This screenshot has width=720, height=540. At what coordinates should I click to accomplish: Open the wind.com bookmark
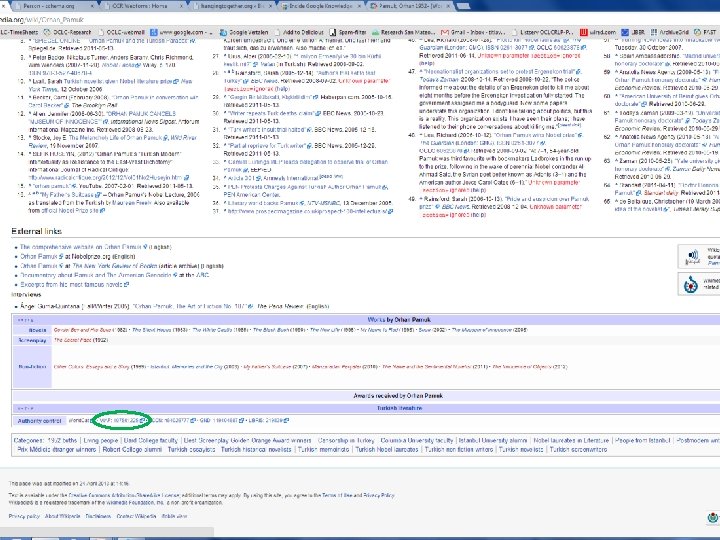point(597,32)
